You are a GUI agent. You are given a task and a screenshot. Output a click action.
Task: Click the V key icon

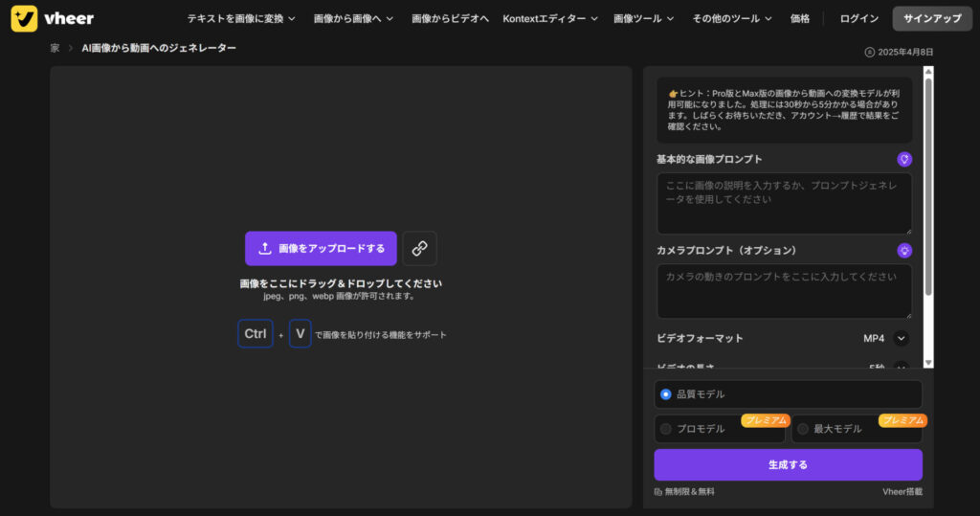pyautogui.click(x=300, y=333)
